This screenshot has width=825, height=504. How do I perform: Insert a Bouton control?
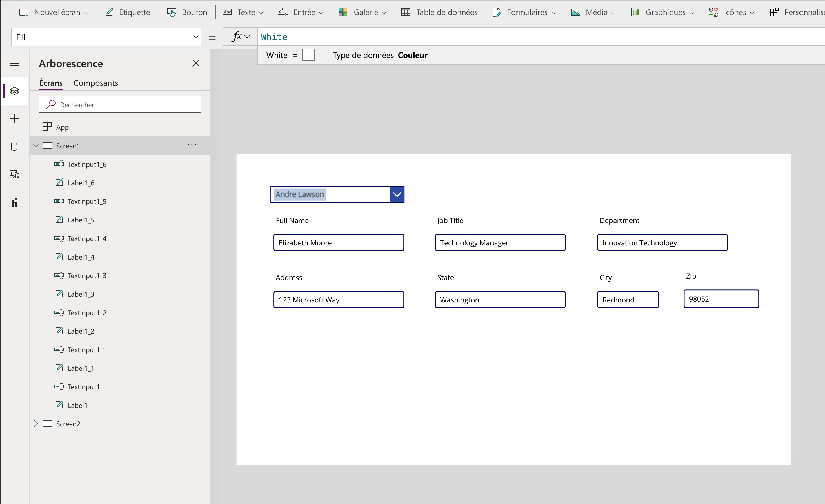pyautogui.click(x=187, y=12)
